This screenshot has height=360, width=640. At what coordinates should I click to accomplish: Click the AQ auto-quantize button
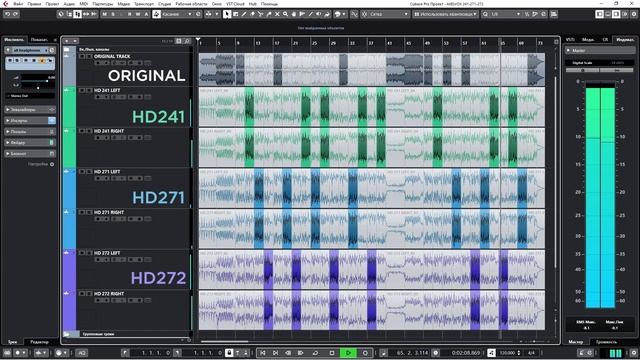tap(82, 353)
